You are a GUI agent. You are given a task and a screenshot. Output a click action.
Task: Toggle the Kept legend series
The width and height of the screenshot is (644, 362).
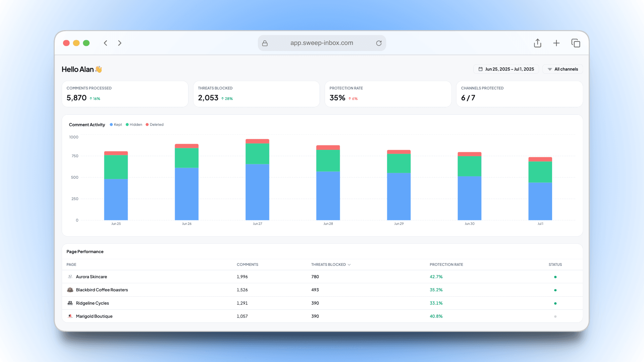tap(116, 125)
